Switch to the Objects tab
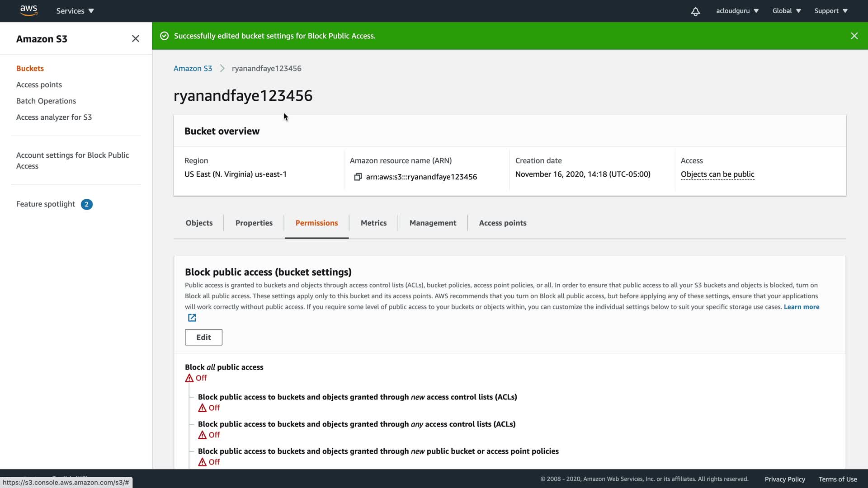The width and height of the screenshot is (868, 488). point(199,223)
